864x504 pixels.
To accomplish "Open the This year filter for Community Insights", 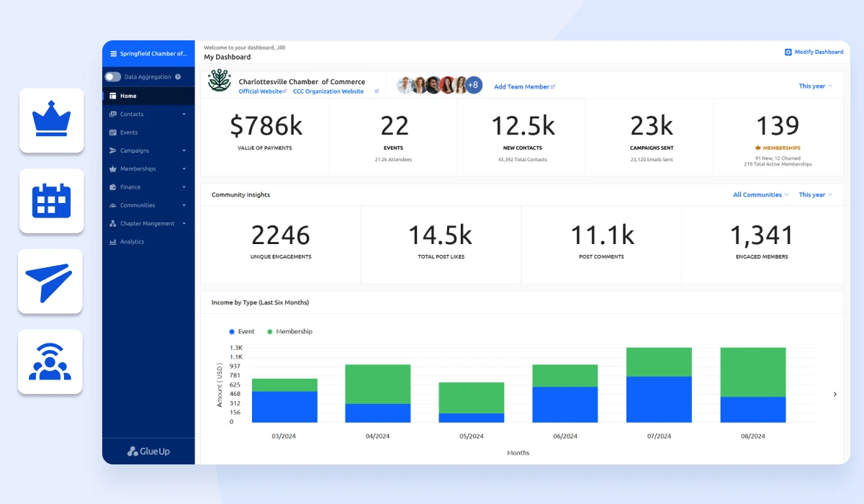I will pyautogui.click(x=814, y=194).
